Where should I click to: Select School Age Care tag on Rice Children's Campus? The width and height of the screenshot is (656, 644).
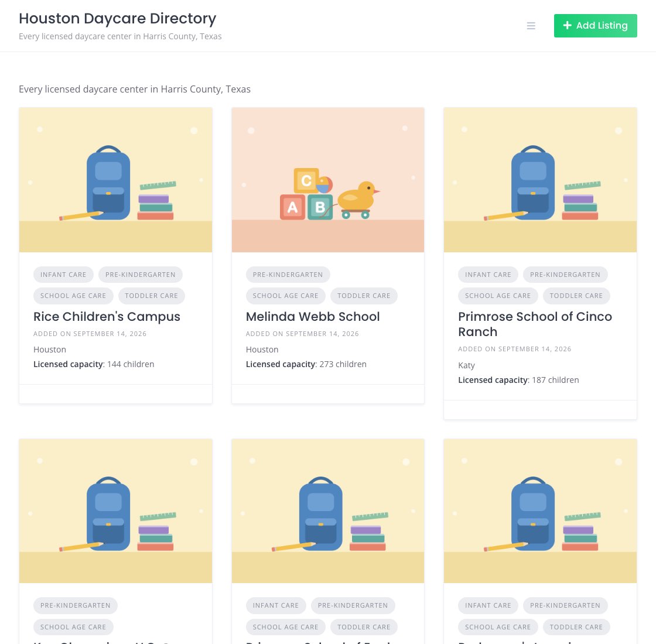tap(73, 296)
